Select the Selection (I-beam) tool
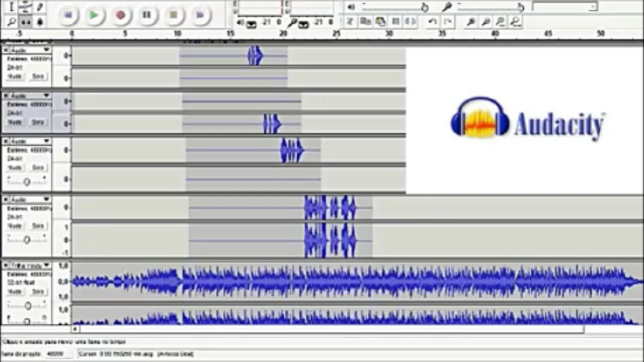 point(12,7)
